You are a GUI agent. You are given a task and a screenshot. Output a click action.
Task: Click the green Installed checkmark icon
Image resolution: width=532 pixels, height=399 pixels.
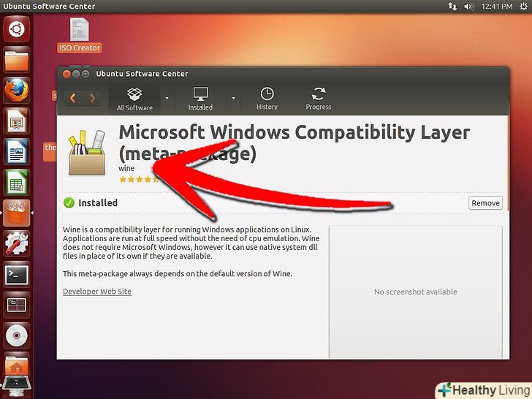[x=69, y=203]
